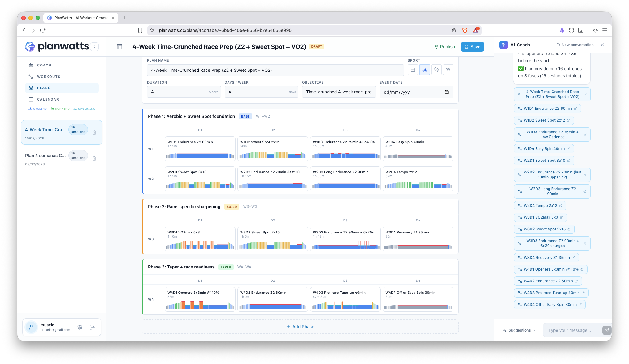The height and width of the screenshot is (364, 629).
Task: Open the Workouts menu item
Action: click(x=49, y=77)
